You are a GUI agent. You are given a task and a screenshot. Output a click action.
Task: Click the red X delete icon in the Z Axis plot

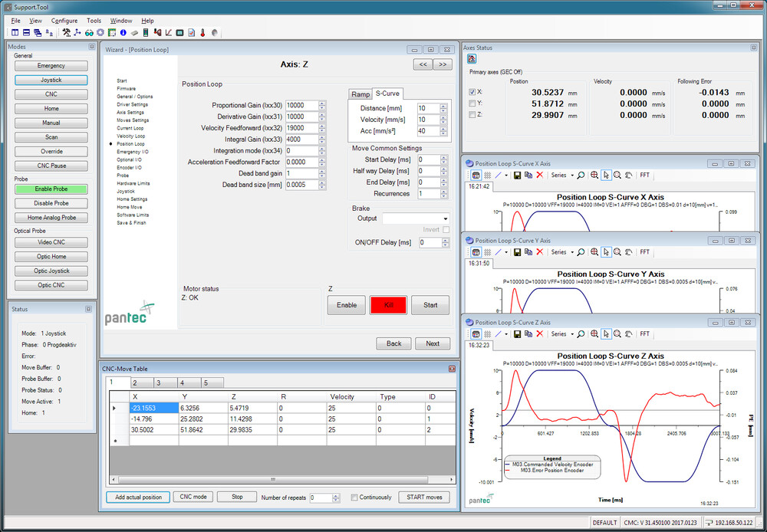click(539, 333)
